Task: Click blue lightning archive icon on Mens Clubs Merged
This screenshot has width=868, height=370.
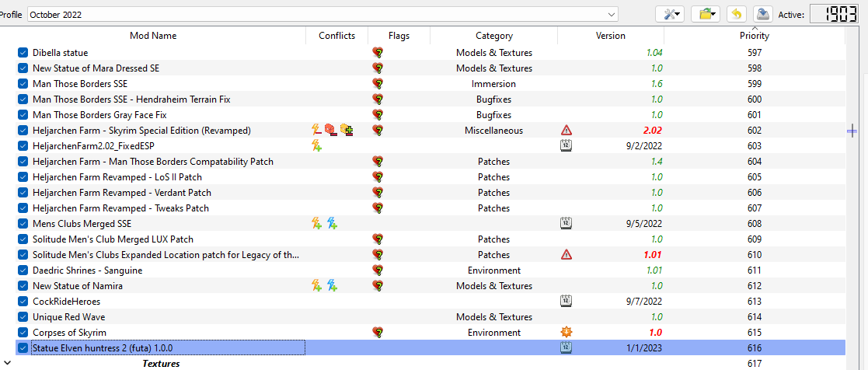Action: pos(332,223)
